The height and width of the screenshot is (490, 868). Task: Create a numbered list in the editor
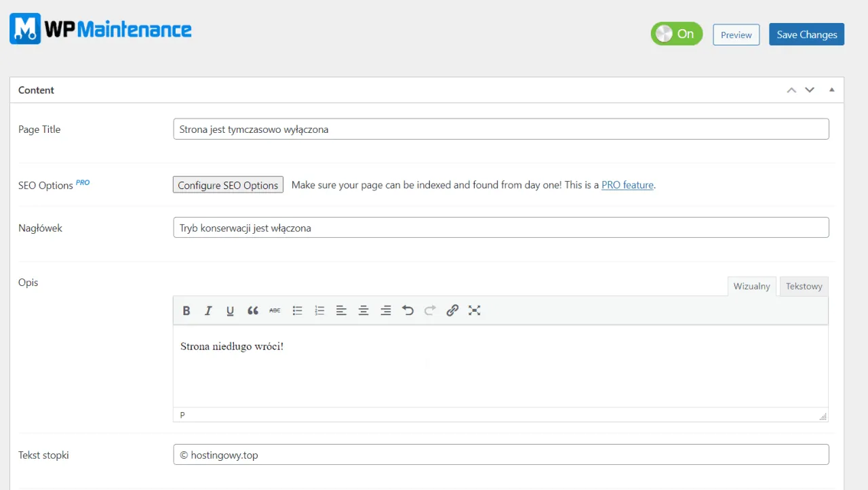pyautogui.click(x=319, y=310)
